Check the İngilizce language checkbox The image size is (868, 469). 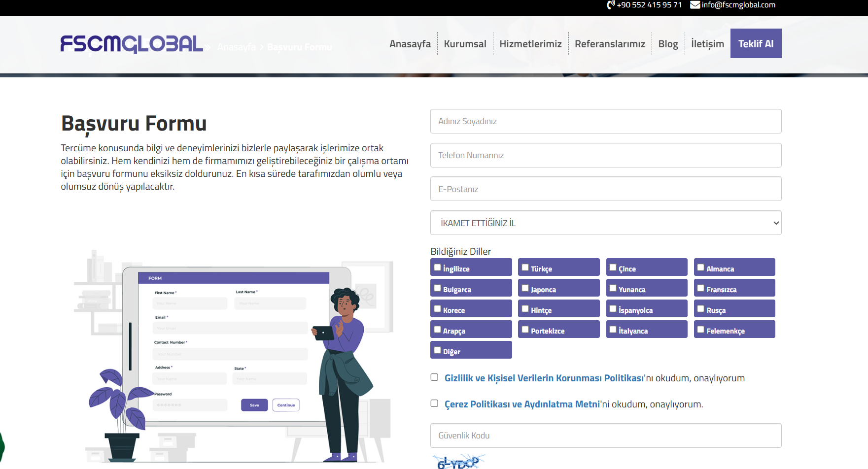coord(437,268)
